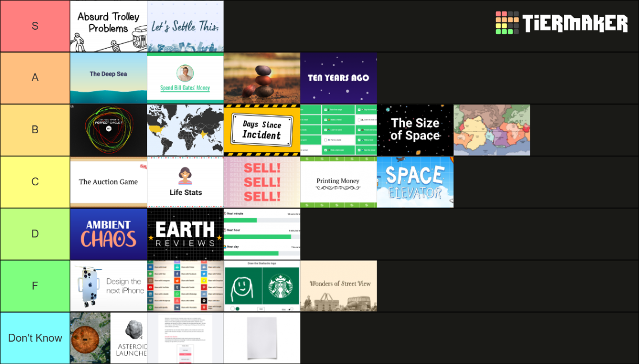This screenshot has width=639, height=364.
Task: Click The Deep Sea thumbnail
Action: coord(108,78)
